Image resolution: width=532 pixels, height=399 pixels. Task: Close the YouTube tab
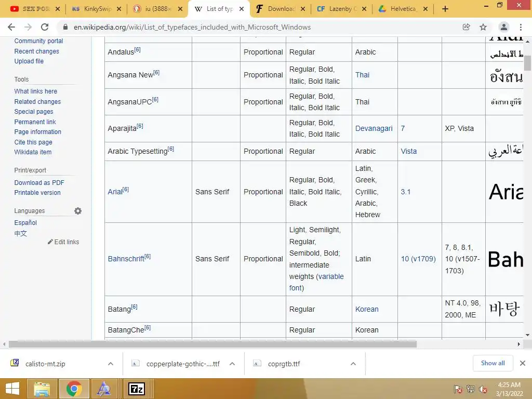pos(58,9)
